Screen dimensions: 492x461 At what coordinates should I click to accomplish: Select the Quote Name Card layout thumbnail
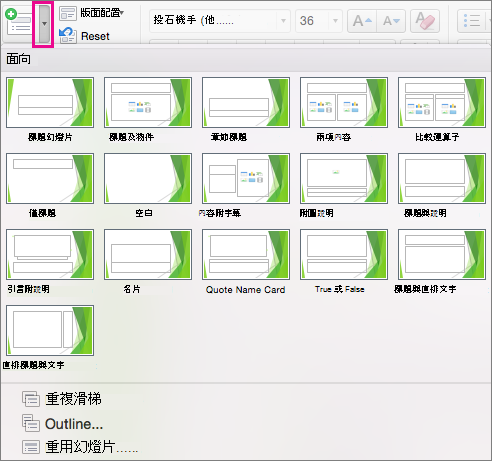coord(246,254)
